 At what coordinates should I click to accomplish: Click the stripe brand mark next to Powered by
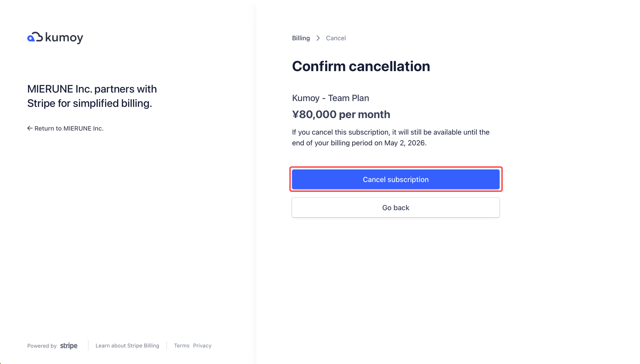tap(68, 346)
